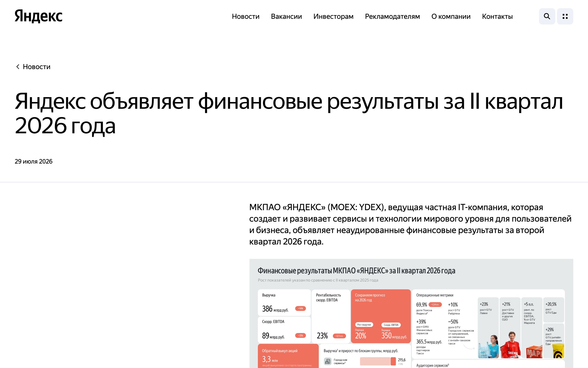
Task: Click the Городские сервисы revenue bar
Action: pos(378,361)
